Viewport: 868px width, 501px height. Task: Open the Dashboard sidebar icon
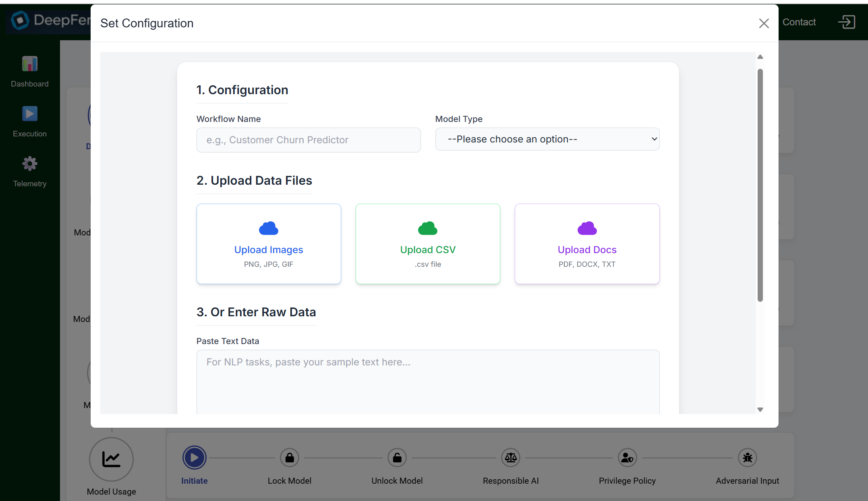[x=29, y=64]
